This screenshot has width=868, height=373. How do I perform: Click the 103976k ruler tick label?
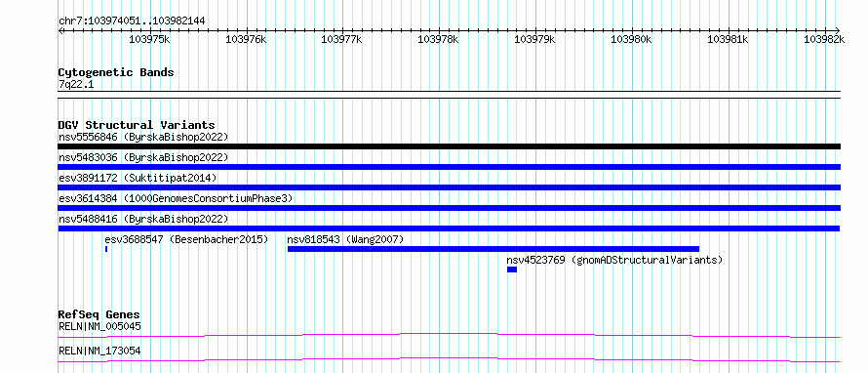[247, 39]
